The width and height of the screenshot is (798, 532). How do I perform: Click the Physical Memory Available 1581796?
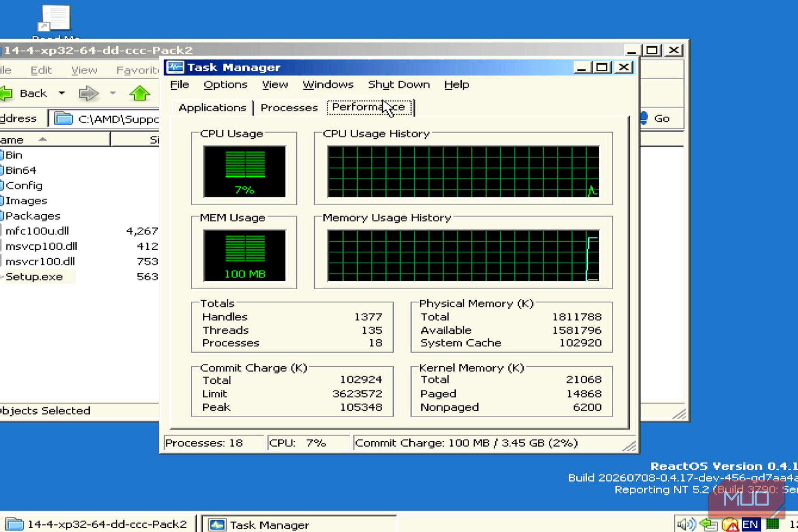(x=577, y=330)
